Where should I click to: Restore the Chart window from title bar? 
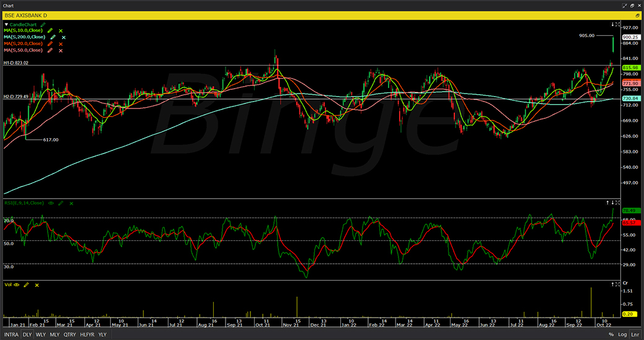pyautogui.click(x=632, y=6)
